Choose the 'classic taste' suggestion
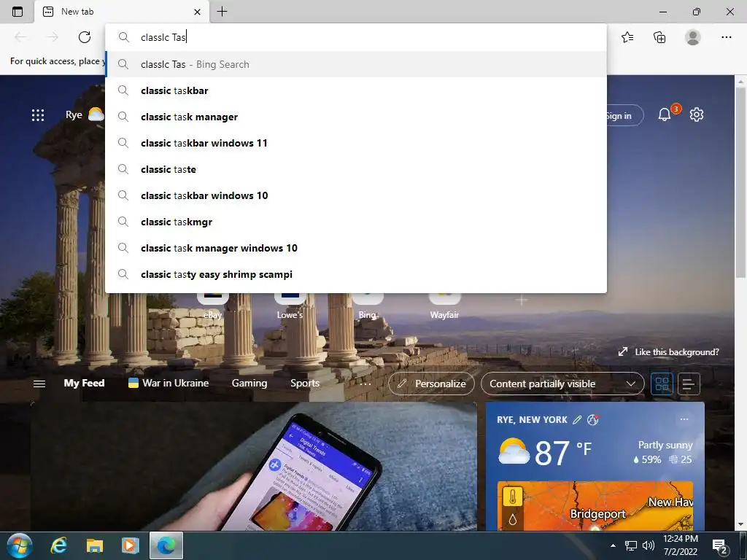 tap(355, 169)
